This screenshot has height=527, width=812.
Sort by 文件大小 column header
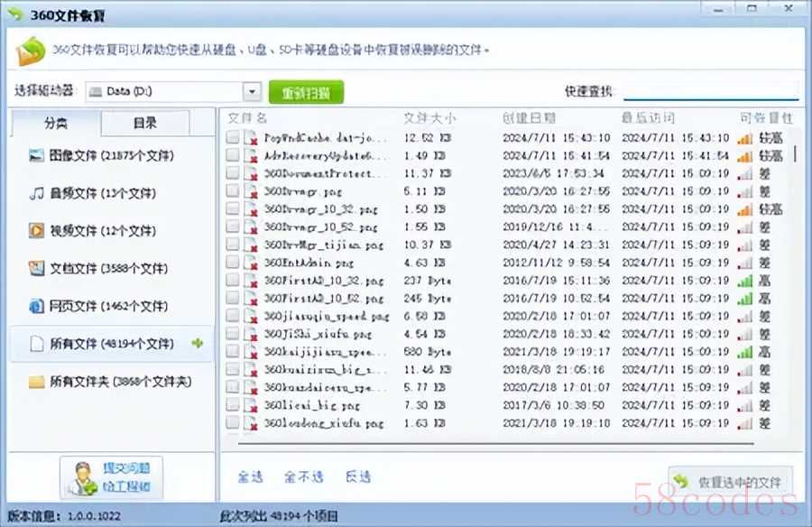[429, 119]
